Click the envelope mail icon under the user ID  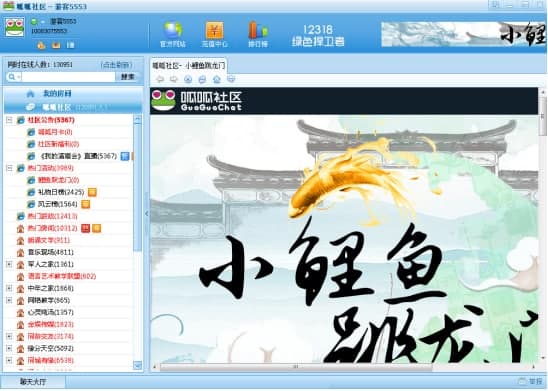point(56,45)
